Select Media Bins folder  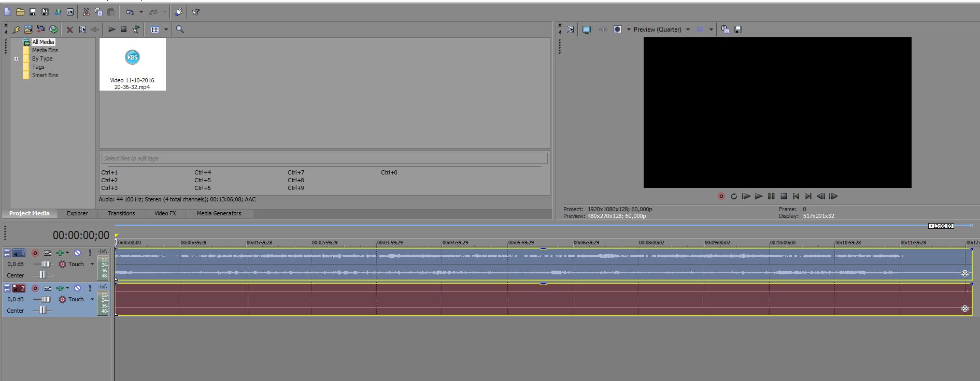pos(45,50)
